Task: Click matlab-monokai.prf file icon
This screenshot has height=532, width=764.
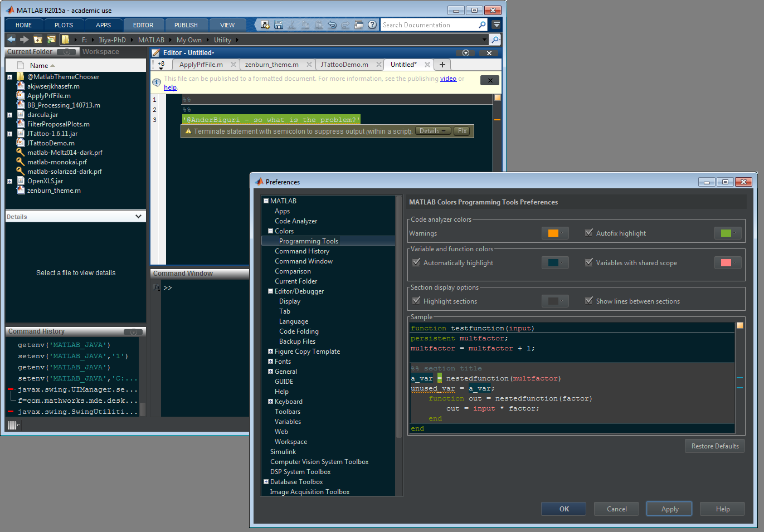Action: [21, 162]
